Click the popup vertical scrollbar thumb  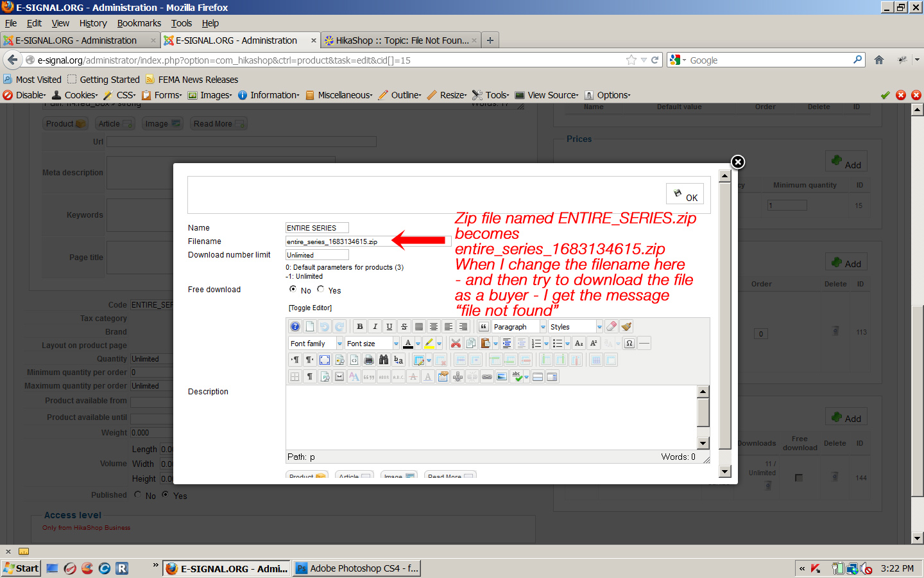(725, 317)
